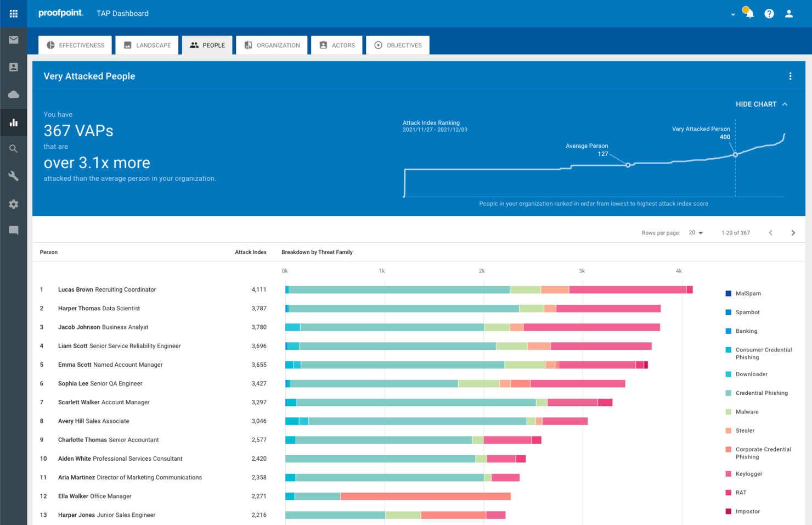Click the help question mark icon
This screenshot has height=525, width=812.
click(769, 13)
